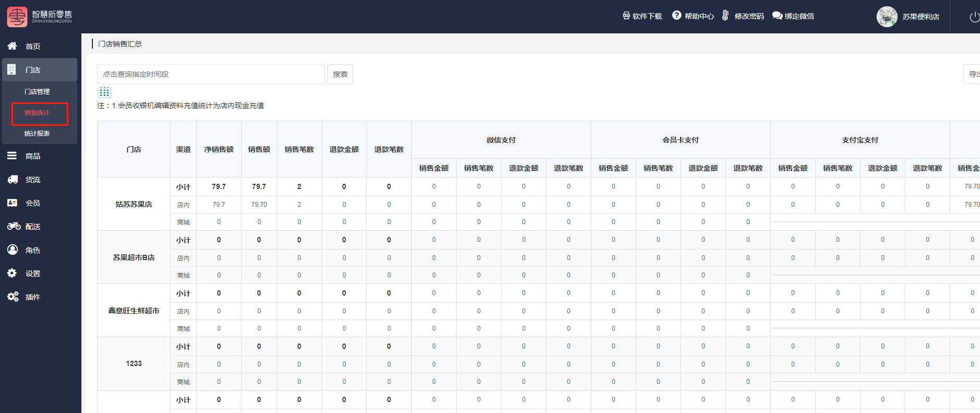
Task: Click the 净销售额 column header
Action: pos(219,149)
